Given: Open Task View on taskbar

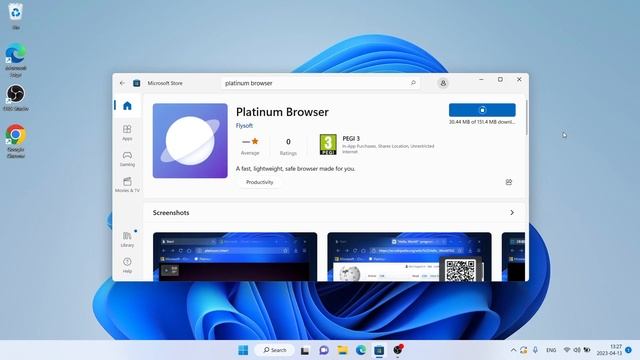Looking at the screenshot, I should coord(305,350).
